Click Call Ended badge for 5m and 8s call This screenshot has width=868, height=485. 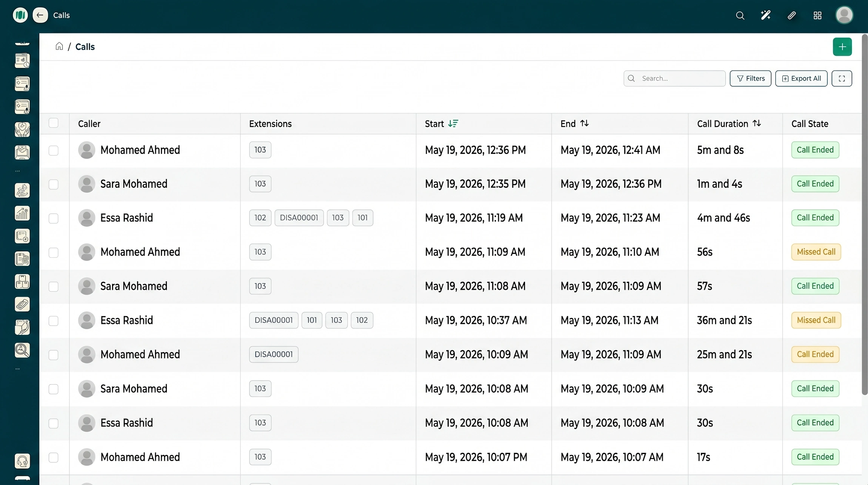[x=815, y=150]
